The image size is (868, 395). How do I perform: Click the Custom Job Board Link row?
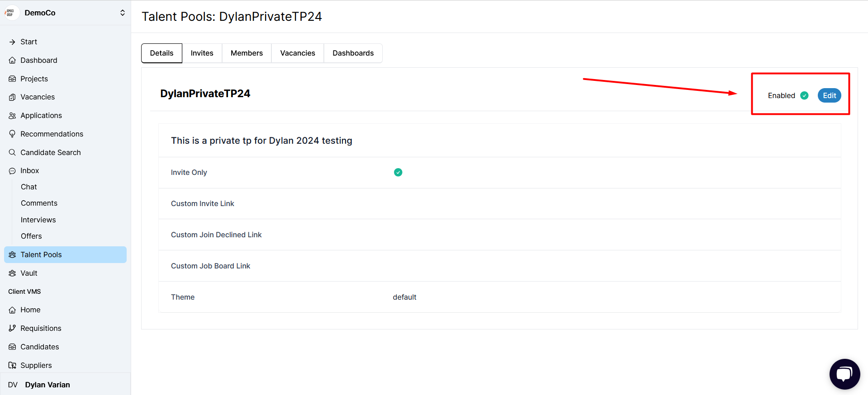pos(499,266)
